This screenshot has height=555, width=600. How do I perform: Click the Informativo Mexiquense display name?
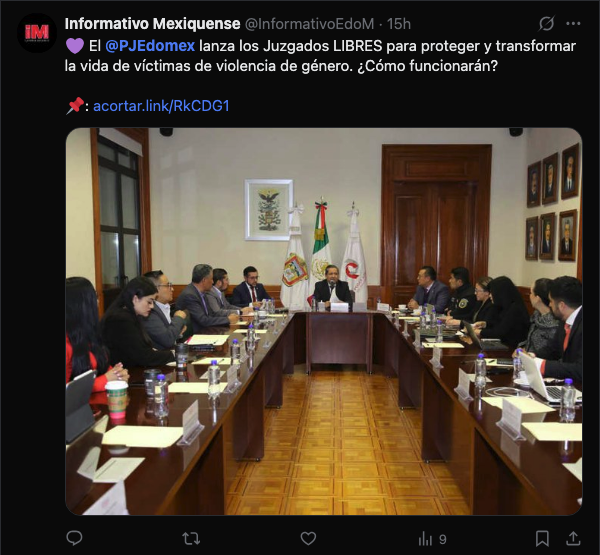pos(152,24)
